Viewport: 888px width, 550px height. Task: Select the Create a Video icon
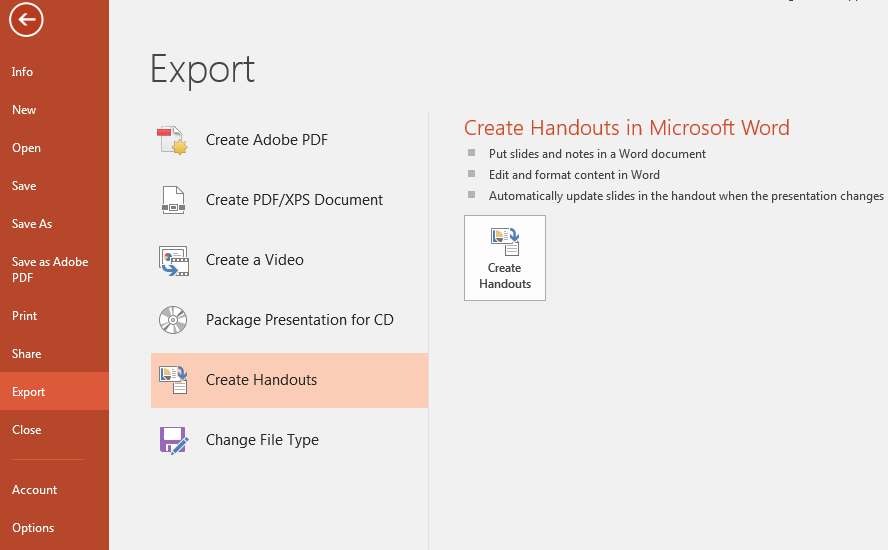point(173,261)
